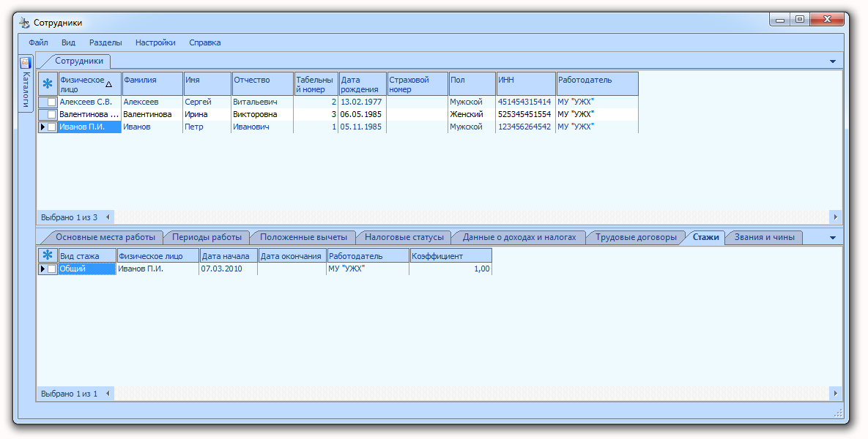Click left scroll arrow in employees grid

coord(108,217)
